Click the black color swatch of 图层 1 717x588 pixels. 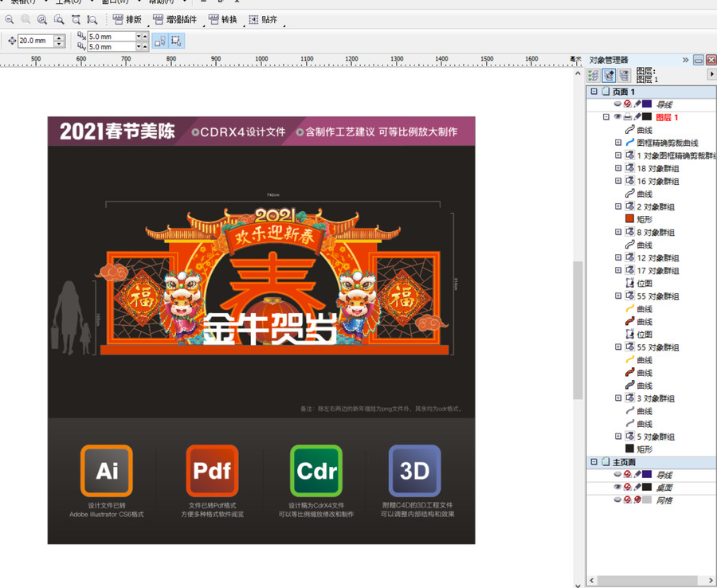click(x=647, y=117)
